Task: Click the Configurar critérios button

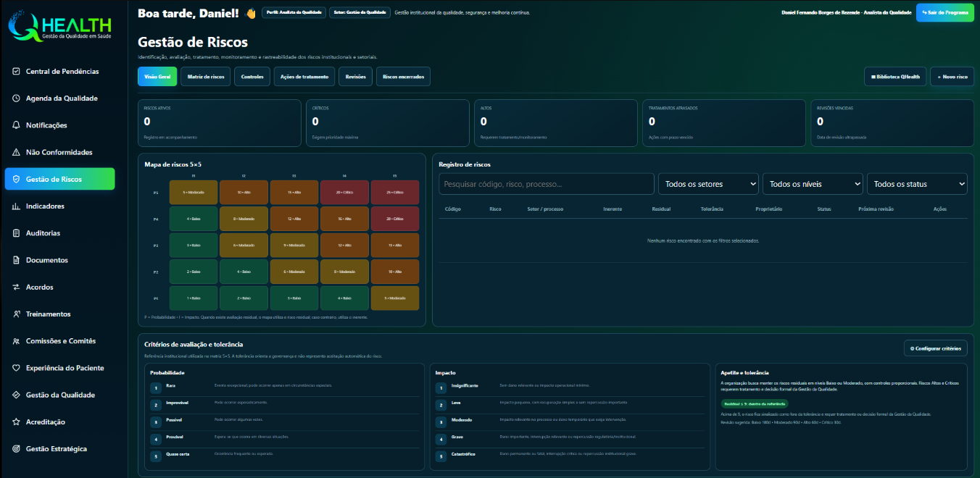Action: pyautogui.click(x=936, y=348)
